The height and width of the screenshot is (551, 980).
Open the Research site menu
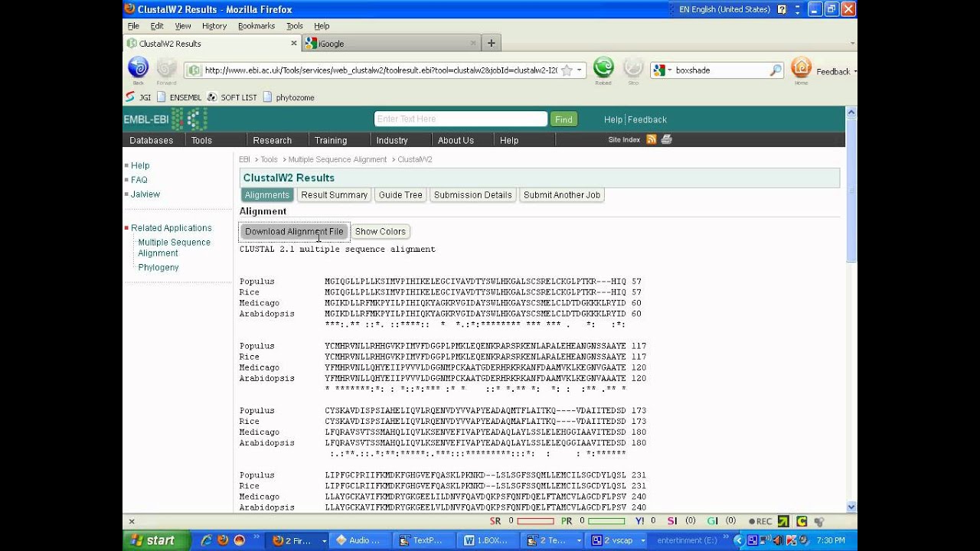pyautogui.click(x=273, y=140)
